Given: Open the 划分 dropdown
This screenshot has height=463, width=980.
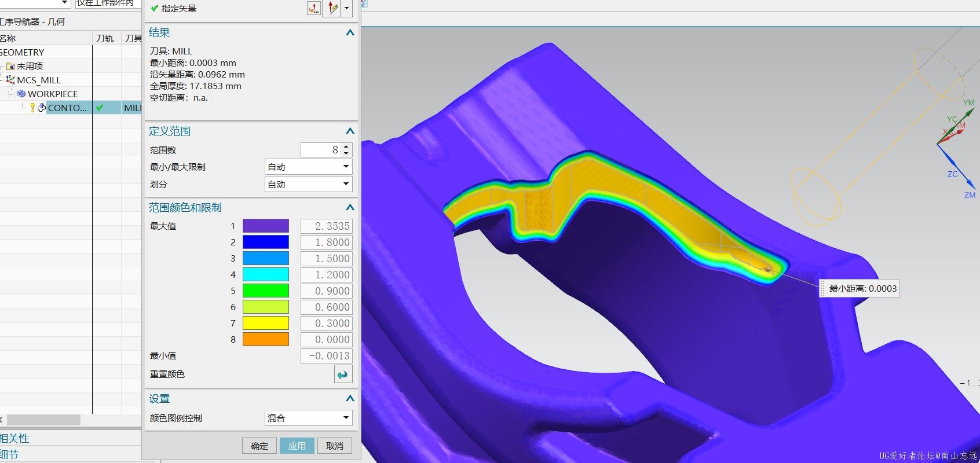Looking at the screenshot, I should (x=308, y=185).
